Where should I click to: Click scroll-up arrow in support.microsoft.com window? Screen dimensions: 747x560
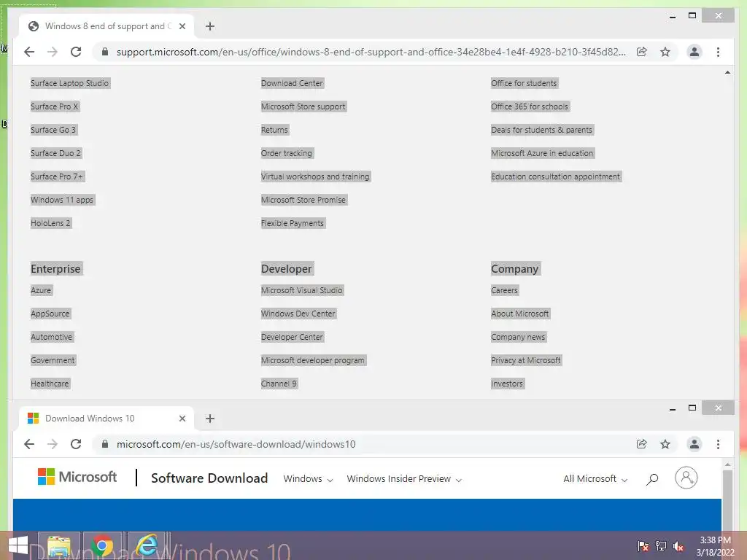[727, 73]
